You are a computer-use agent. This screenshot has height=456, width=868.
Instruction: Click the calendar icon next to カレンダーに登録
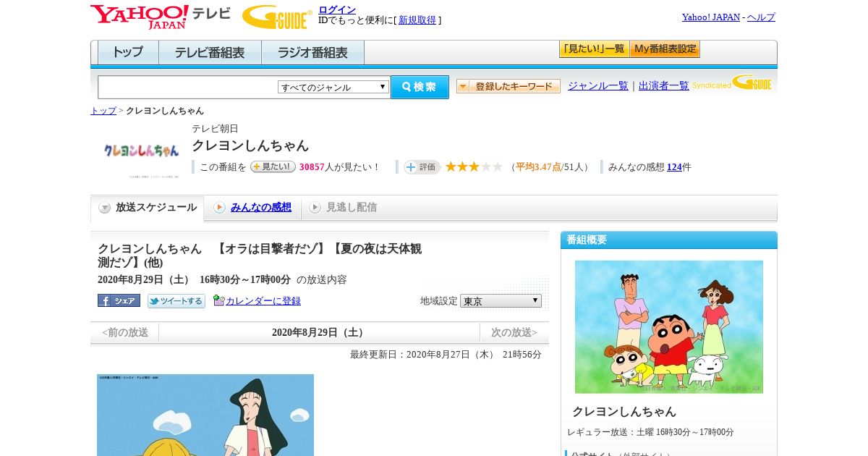point(219,300)
